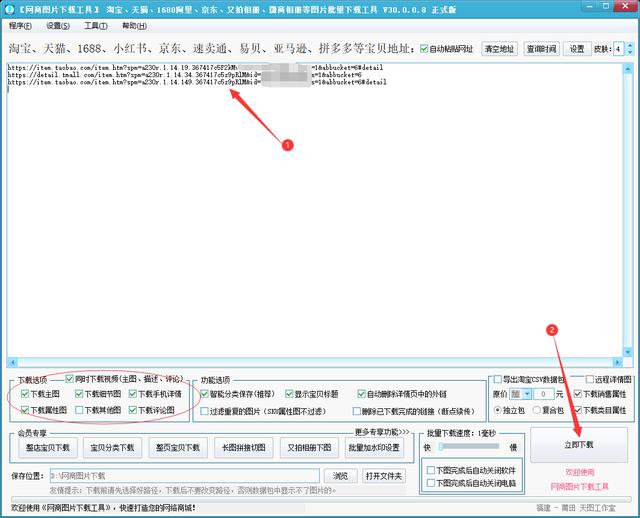The height and width of the screenshot is (518, 640).
Task: Click the first taobao URL line
Action: click(x=195, y=67)
